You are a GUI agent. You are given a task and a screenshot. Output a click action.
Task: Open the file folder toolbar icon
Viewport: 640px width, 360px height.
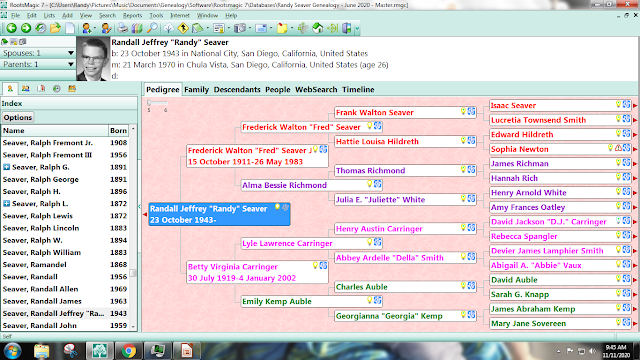tap(55, 28)
